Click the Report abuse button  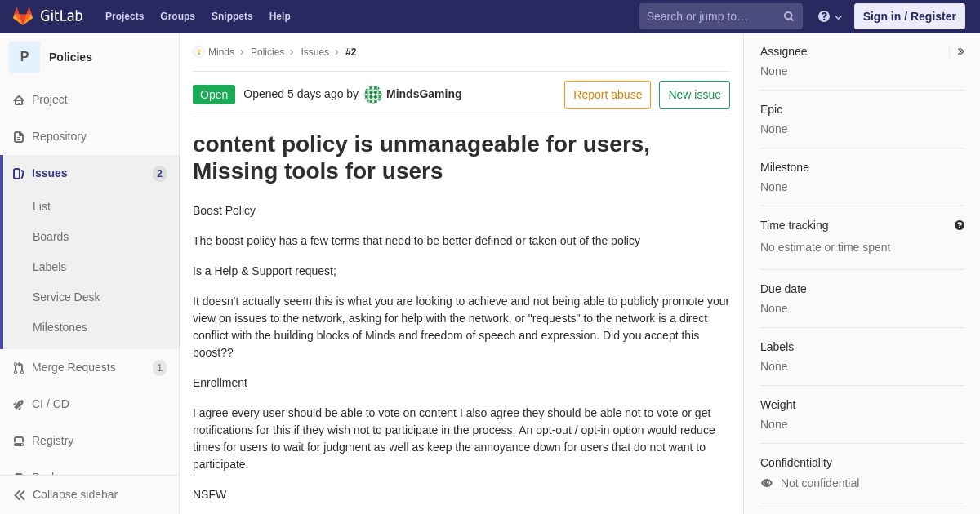[x=608, y=95]
